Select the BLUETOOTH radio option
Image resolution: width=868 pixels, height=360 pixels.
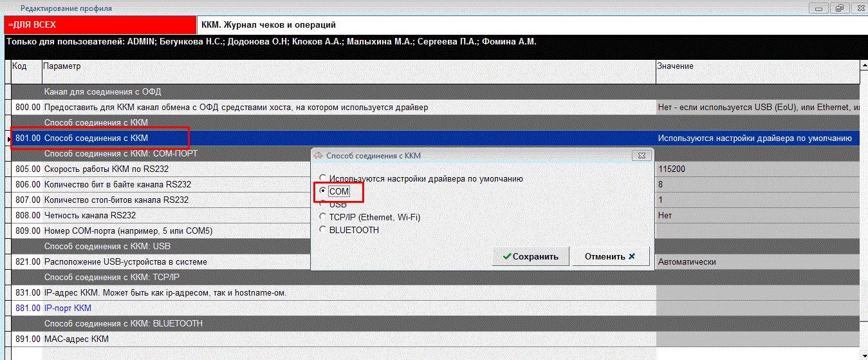(x=324, y=230)
